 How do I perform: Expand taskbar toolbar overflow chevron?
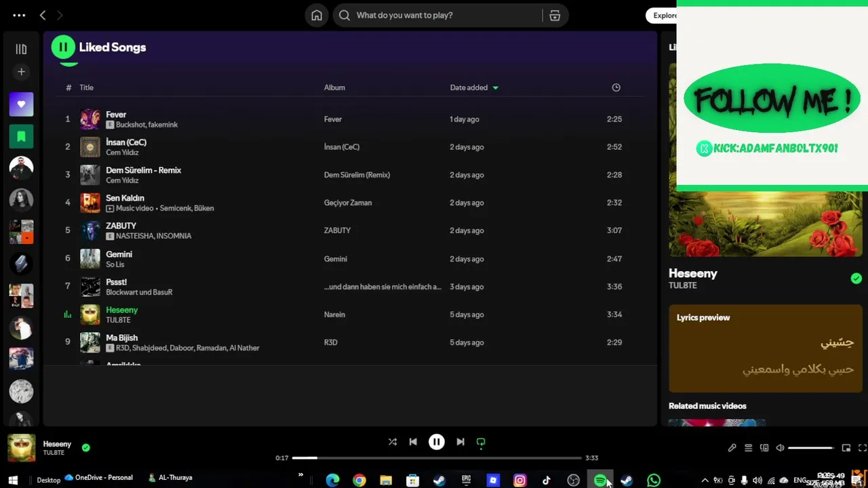(x=300, y=476)
